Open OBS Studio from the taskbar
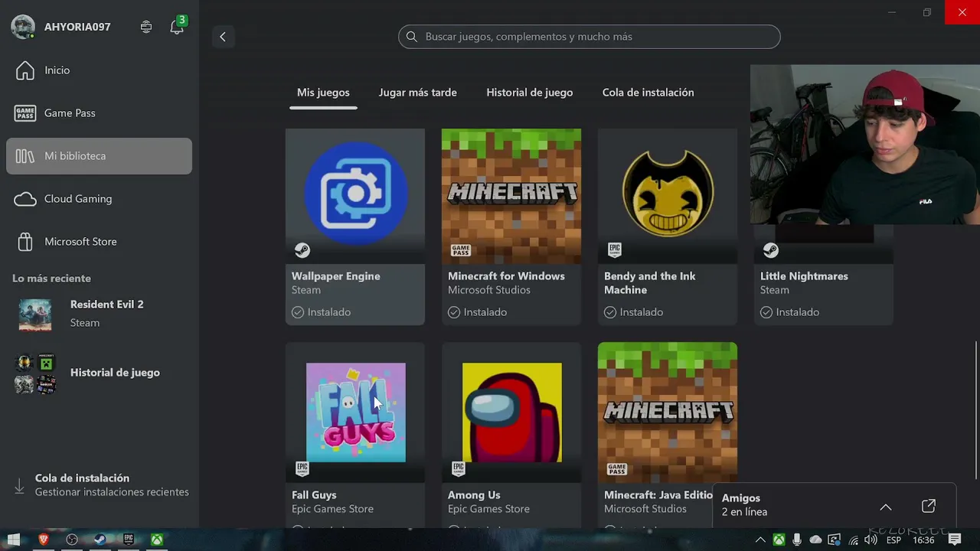 point(72,540)
